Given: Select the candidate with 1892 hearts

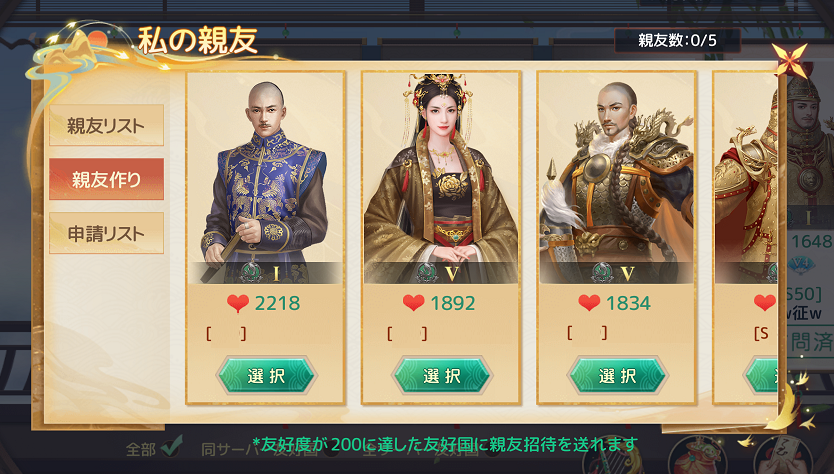Looking at the screenshot, I should point(441,376).
